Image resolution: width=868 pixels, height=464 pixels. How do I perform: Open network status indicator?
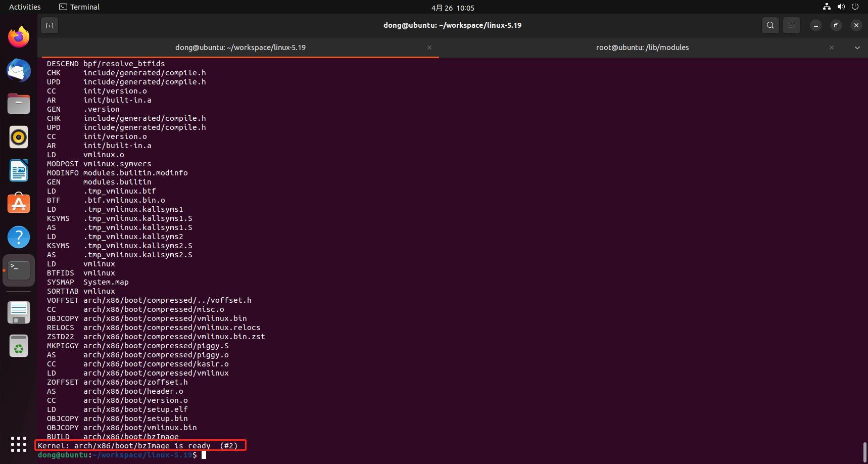pos(827,7)
